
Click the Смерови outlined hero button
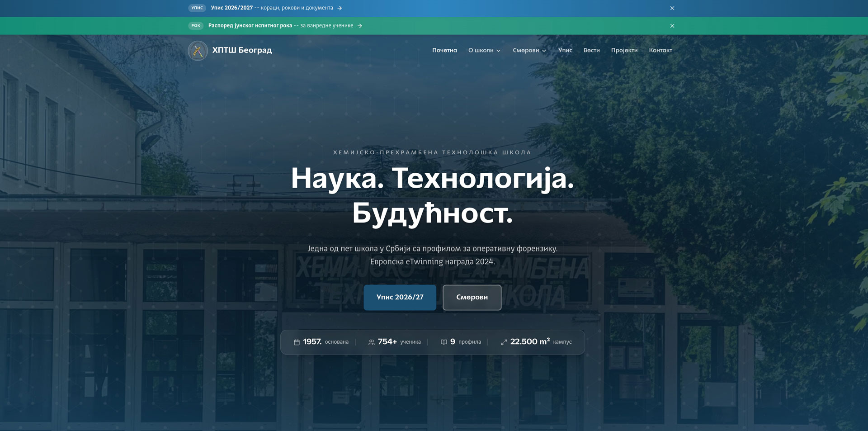point(472,298)
